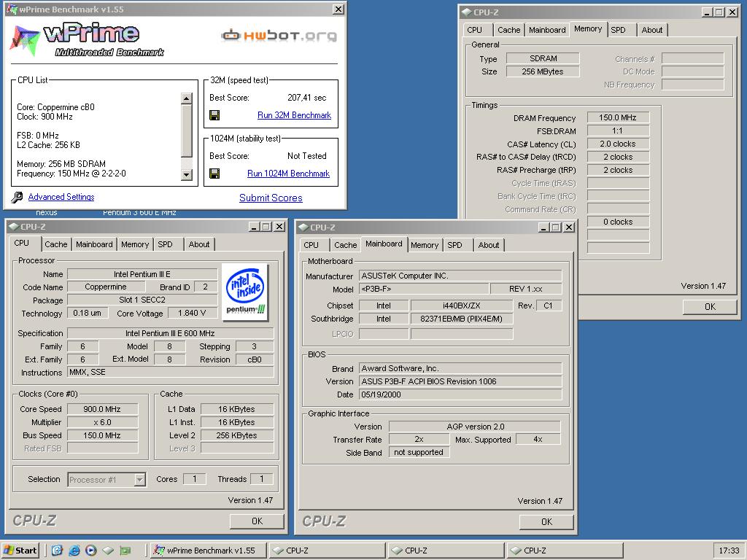Close the Memory CPU-Z window

coord(732,12)
